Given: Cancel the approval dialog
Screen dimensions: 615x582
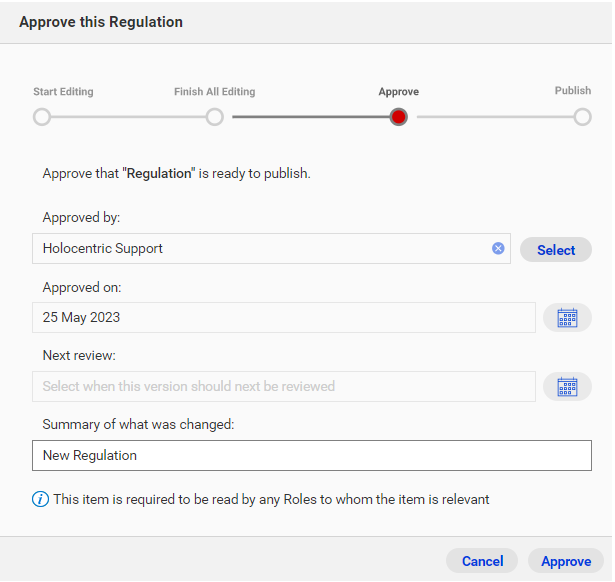Looking at the screenshot, I should [482, 561].
